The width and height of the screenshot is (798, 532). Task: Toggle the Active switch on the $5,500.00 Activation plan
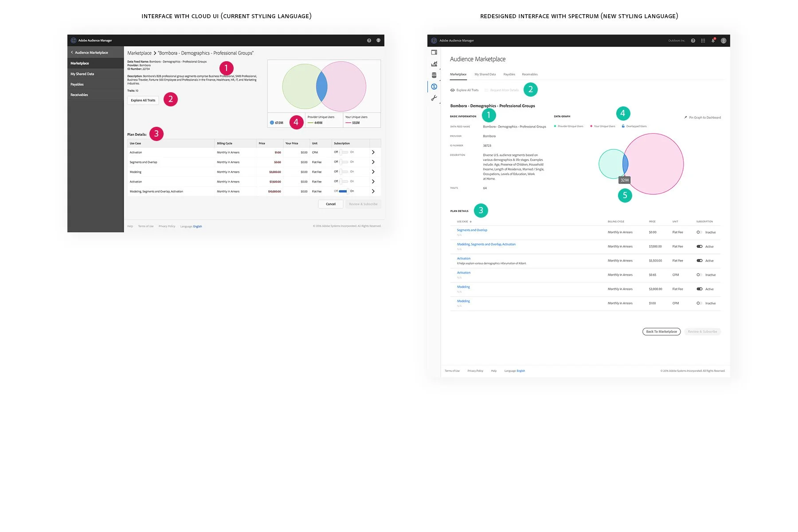pyautogui.click(x=699, y=261)
